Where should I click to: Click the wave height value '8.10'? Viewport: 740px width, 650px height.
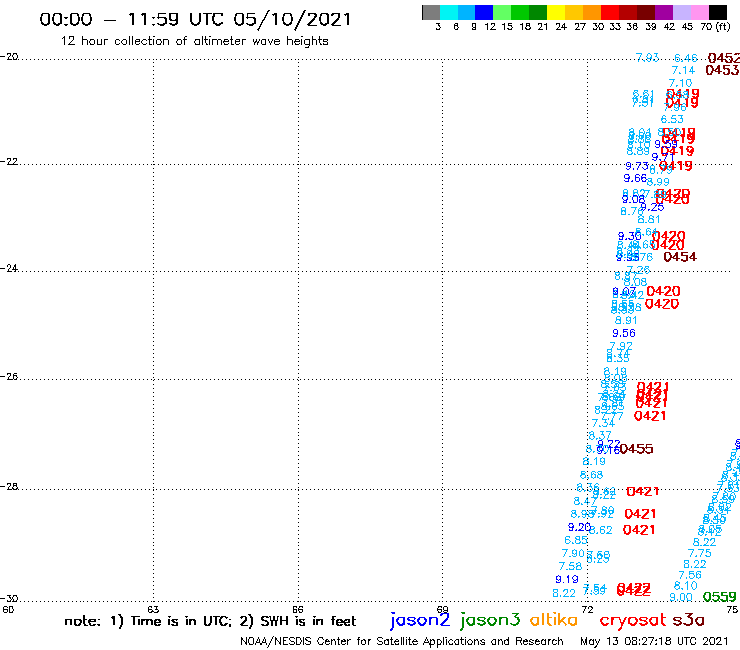[686, 586]
